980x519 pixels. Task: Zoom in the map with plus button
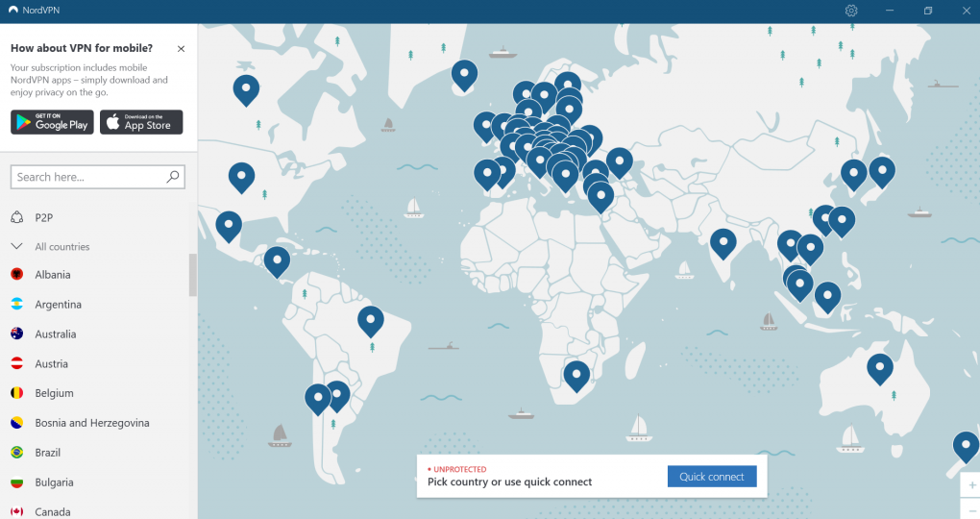972,485
